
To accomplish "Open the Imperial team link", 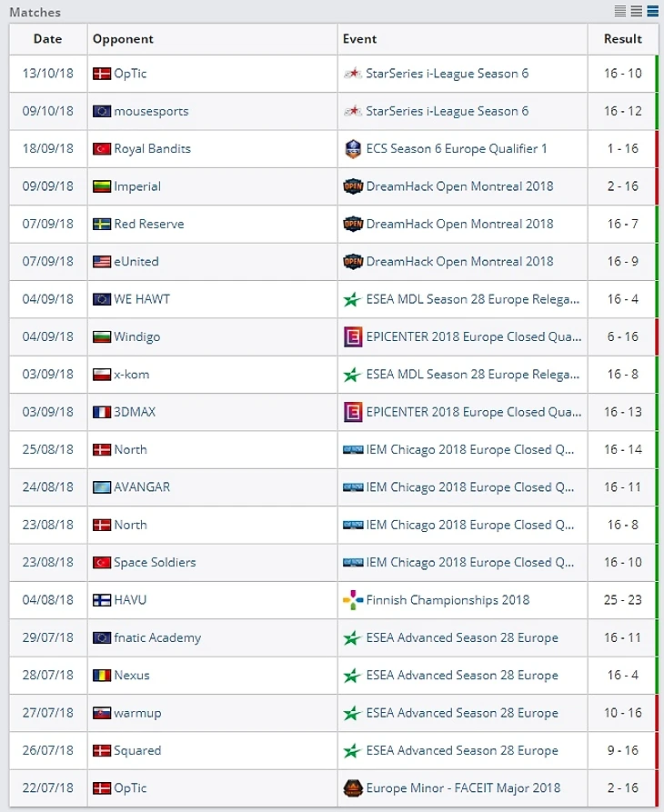I will [137, 186].
